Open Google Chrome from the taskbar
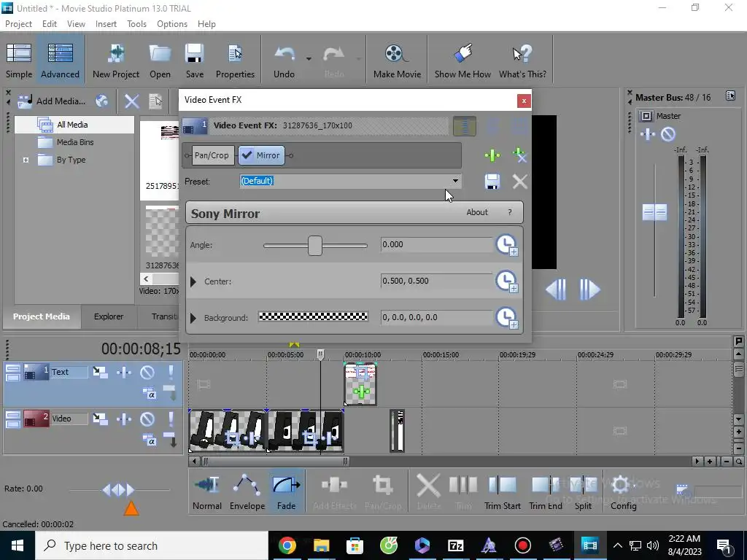 pyautogui.click(x=287, y=545)
